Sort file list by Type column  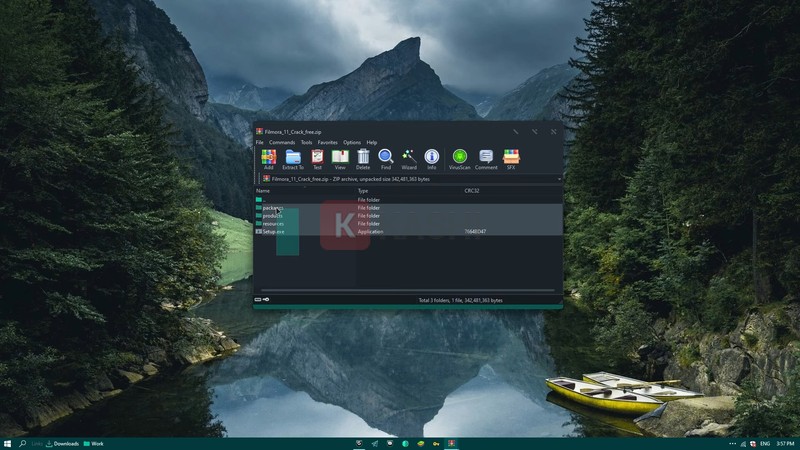[x=363, y=190]
